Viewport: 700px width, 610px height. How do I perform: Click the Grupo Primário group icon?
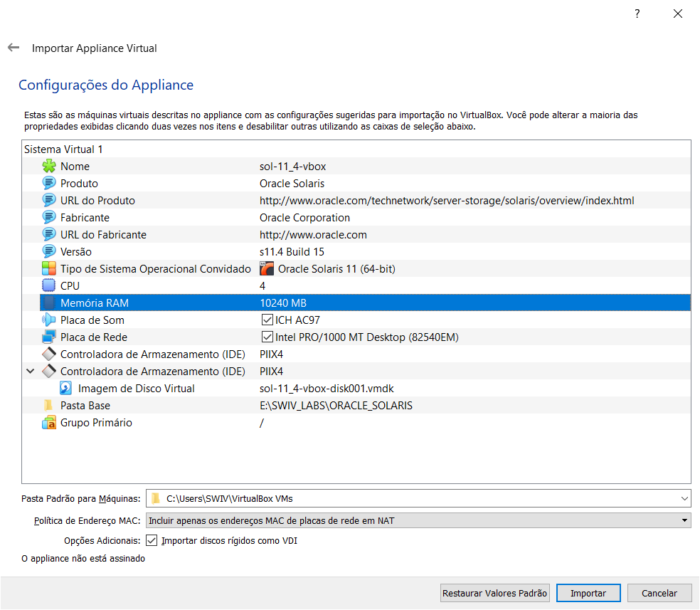click(x=48, y=423)
